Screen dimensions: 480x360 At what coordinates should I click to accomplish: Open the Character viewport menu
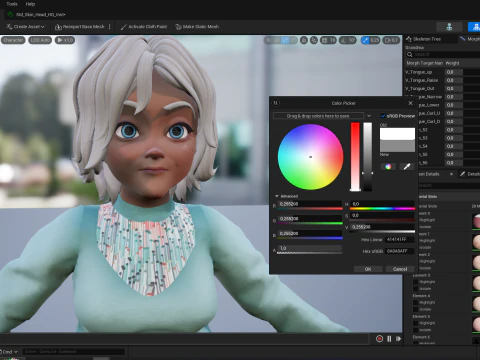click(x=13, y=40)
